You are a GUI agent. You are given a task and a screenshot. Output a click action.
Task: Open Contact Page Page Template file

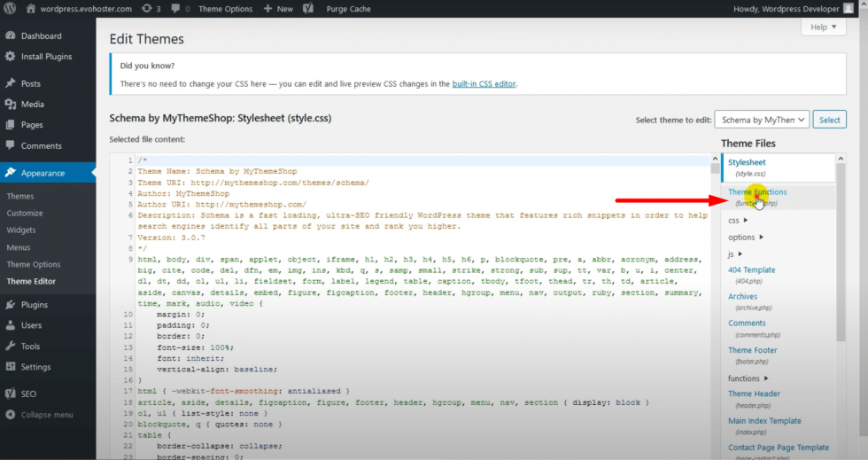click(x=779, y=448)
